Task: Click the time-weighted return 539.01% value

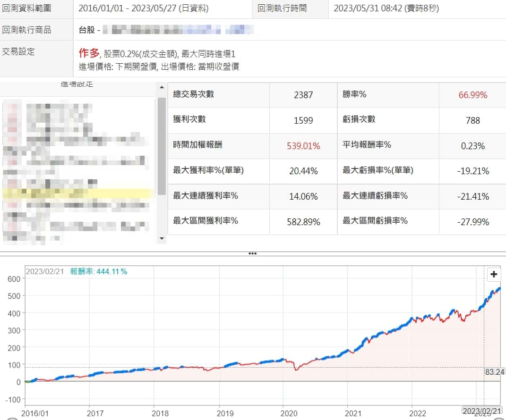Action: pyautogui.click(x=303, y=146)
